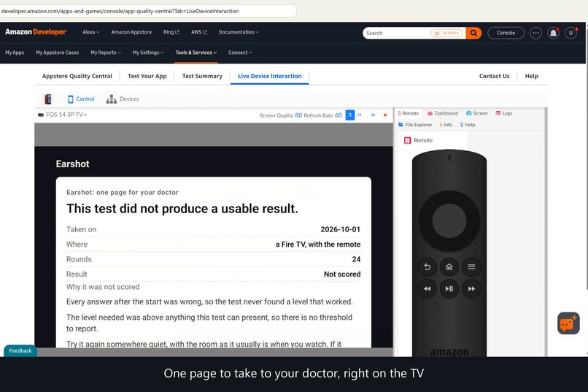Click the remote's center Select button
This screenshot has height=392, width=588.
point(449,221)
